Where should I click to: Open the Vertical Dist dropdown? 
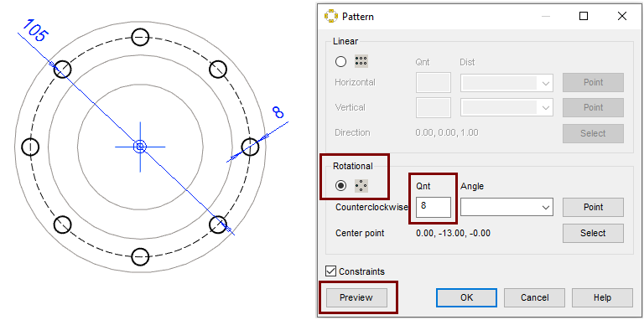(x=506, y=108)
